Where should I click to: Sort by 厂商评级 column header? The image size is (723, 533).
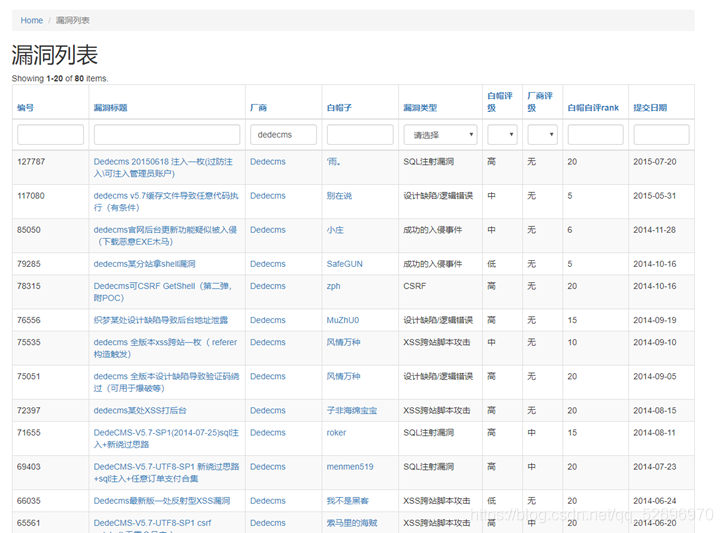point(540,101)
